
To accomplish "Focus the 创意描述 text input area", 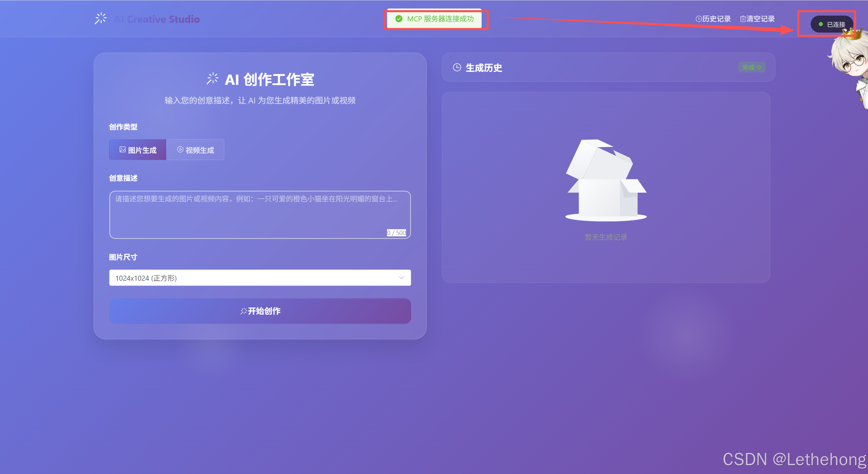I will [x=260, y=215].
